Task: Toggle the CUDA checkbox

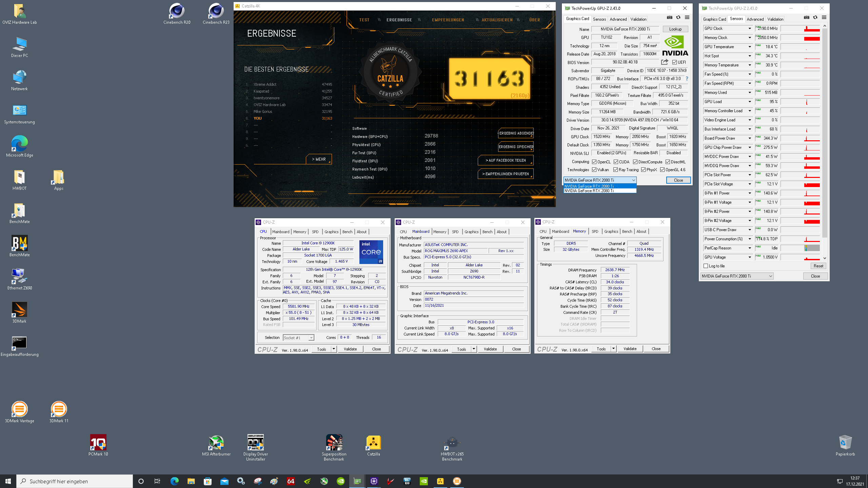Action: point(616,162)
